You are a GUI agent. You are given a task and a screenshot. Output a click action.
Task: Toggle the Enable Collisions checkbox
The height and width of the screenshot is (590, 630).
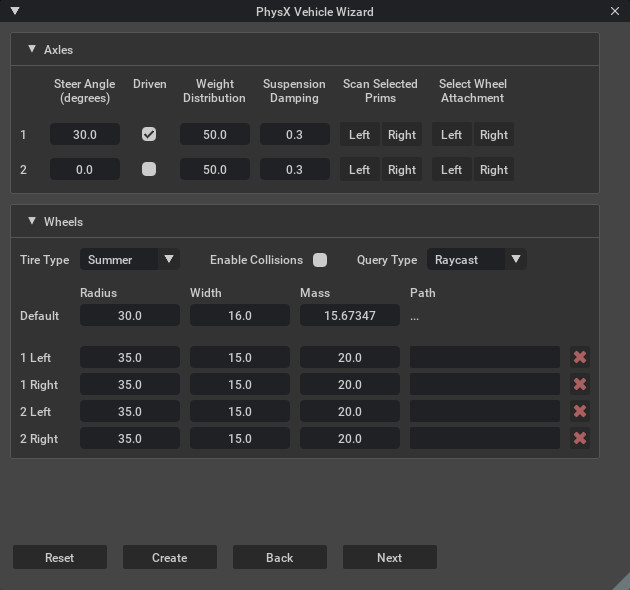[x=320, y=260]
